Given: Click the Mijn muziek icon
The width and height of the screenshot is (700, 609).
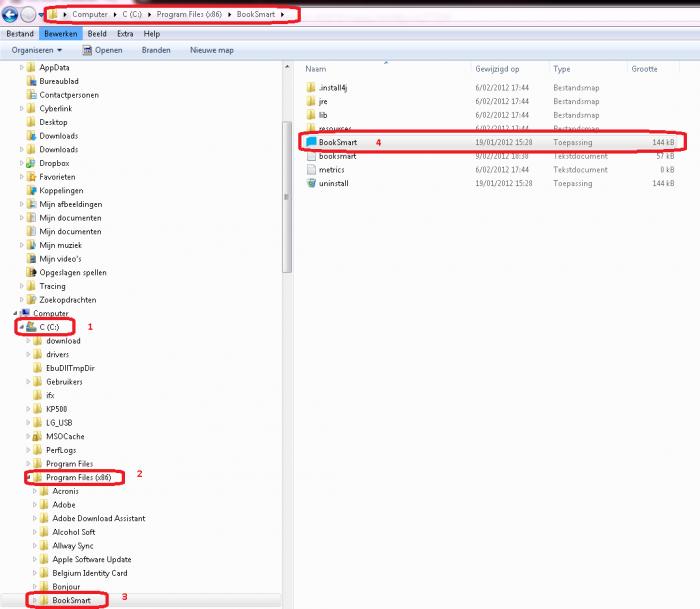Looking at the screenshot, I should point(31,245).
